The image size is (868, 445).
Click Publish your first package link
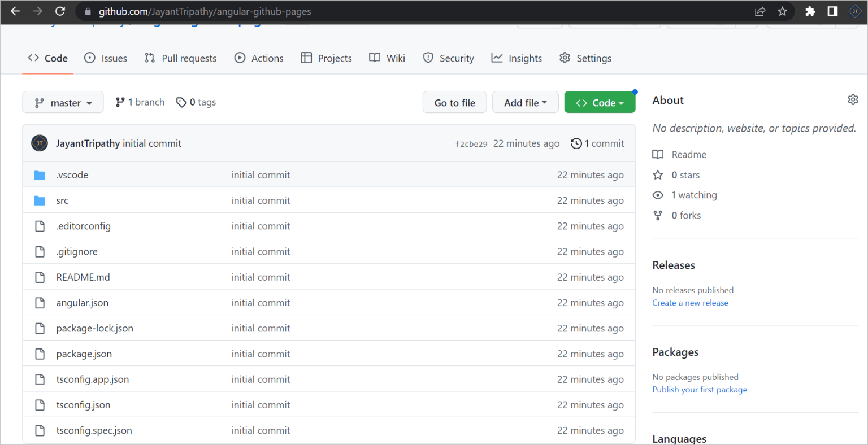point(700,390)
